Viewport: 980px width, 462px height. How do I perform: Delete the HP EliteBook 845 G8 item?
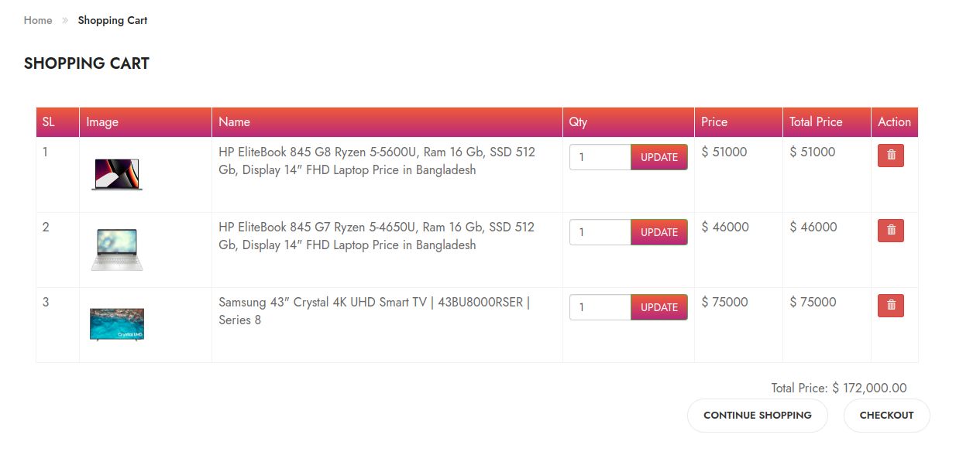point(890,156)
